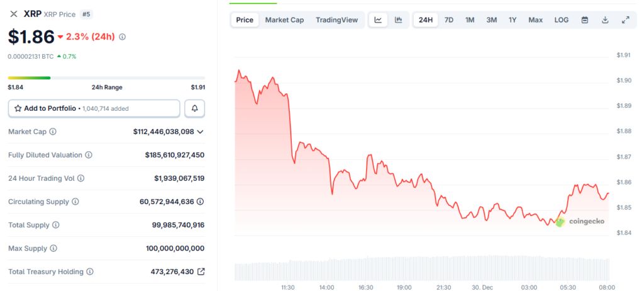The width and height of the screenshot is (644, 291).
Task: Download the chart data
Action: [x=605, y=20]
